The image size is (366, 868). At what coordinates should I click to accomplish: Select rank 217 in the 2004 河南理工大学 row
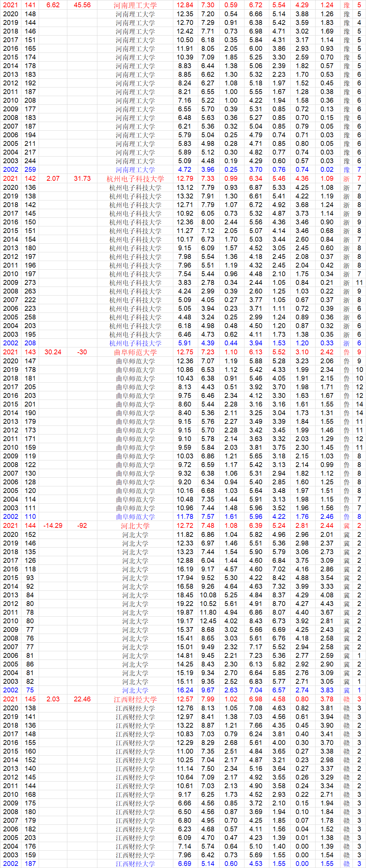30,152
